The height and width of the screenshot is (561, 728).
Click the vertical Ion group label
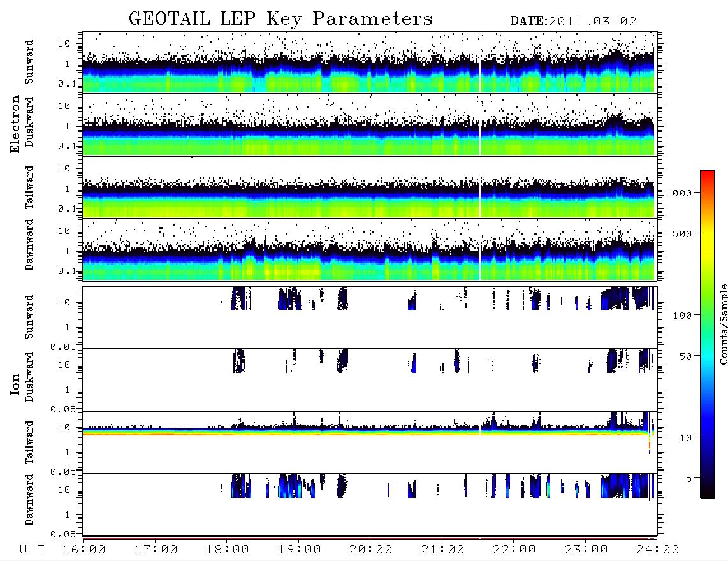pos(15,384)
